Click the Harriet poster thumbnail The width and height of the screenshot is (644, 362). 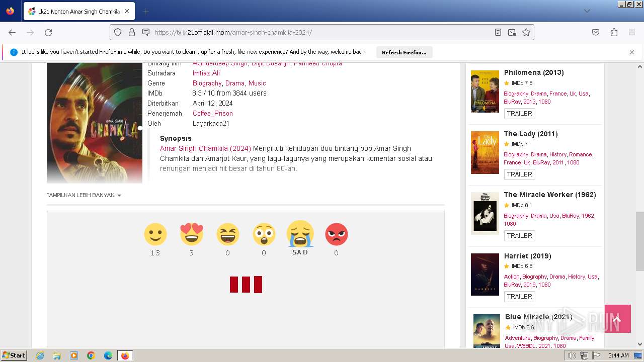coord(485,275)
